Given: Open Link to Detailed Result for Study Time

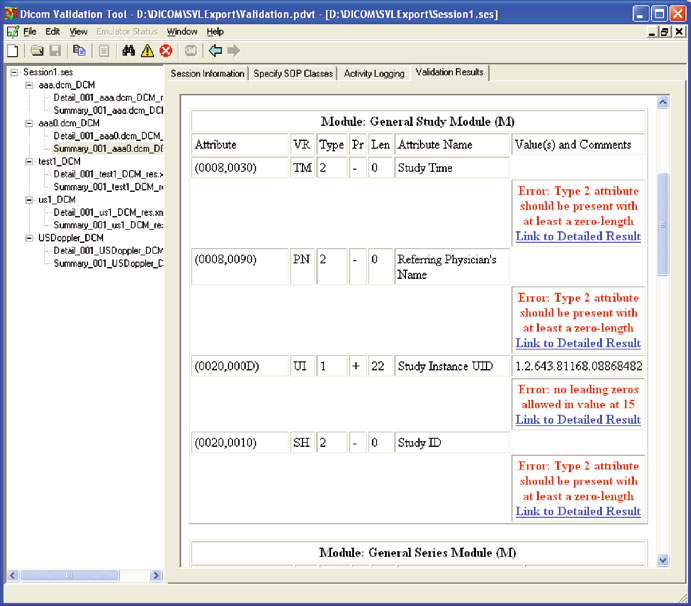Looking at the screenshot, I should click(578, 237).
